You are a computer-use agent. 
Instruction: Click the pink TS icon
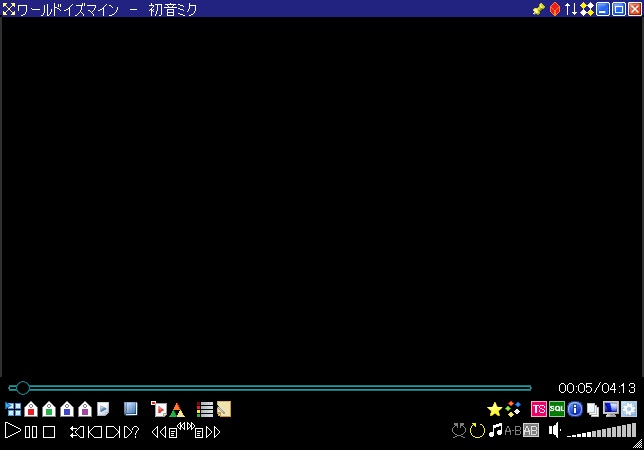(x=538, y=409)
